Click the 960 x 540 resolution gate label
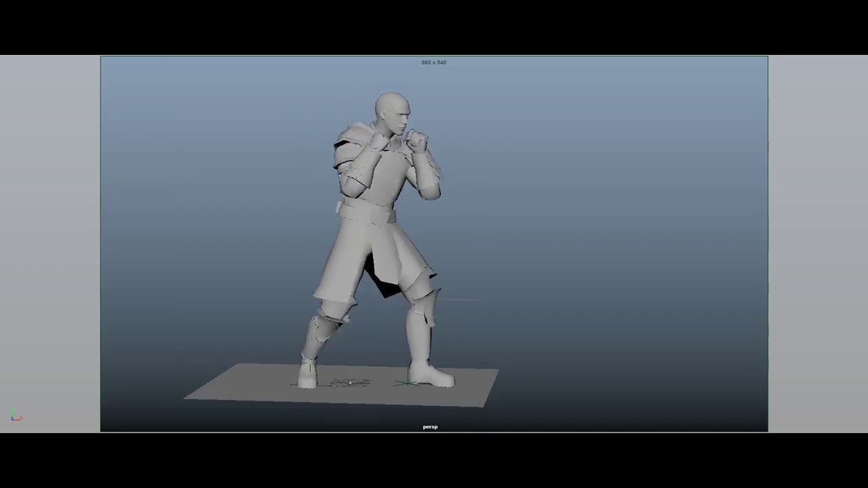868x488 pixels. tap(433, 62)
